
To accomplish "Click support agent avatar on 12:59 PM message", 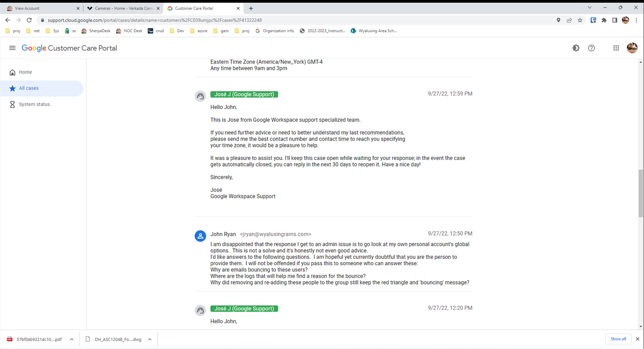I will tap(200, 97).
